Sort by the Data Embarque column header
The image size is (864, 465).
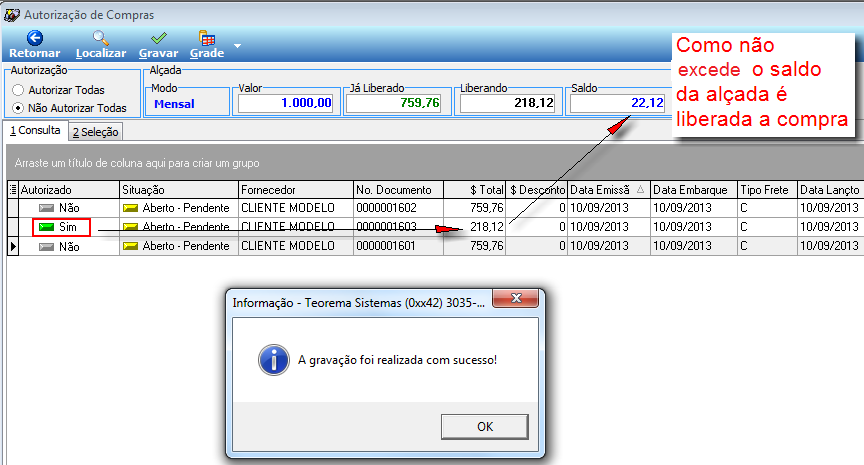click(x=694, y=190)
